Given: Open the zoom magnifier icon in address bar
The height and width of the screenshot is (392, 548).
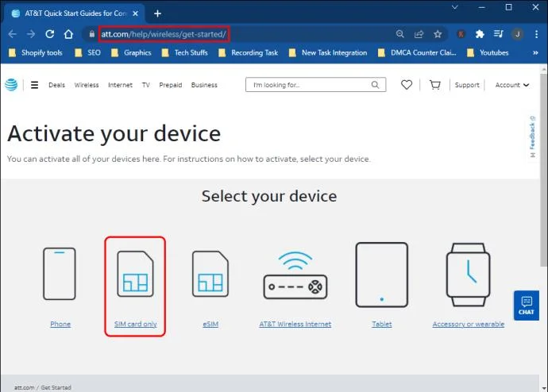Looking at the screenshot, I should [400, 34].
